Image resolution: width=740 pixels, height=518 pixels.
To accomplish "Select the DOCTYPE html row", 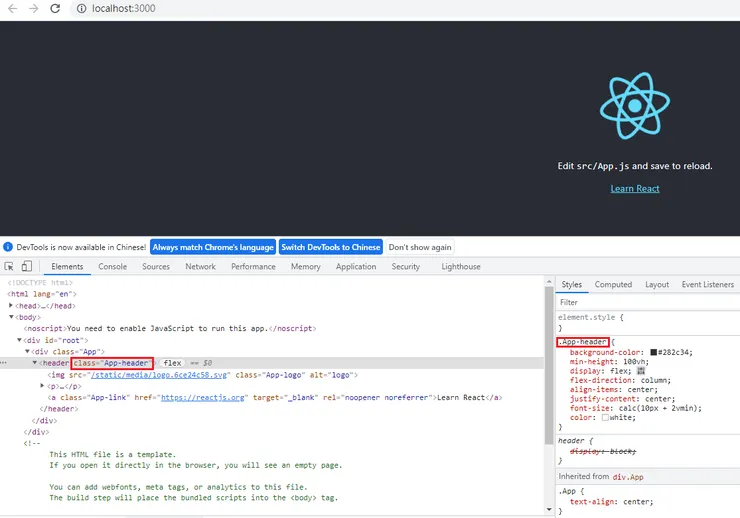I will (40, 283).
